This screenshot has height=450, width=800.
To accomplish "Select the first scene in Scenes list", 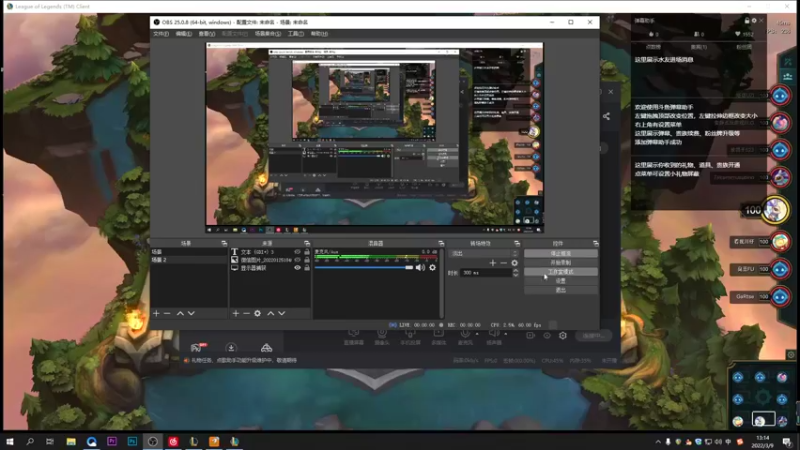I will 189,252.
